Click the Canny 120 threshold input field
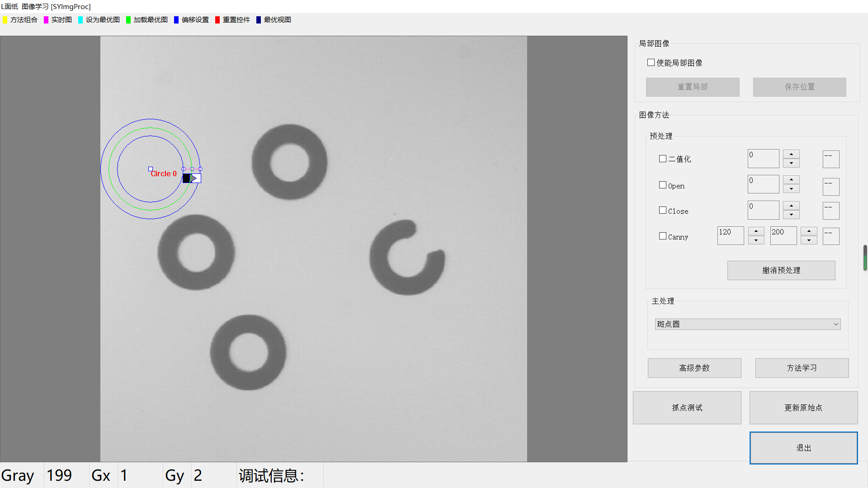 coord(730,235)
